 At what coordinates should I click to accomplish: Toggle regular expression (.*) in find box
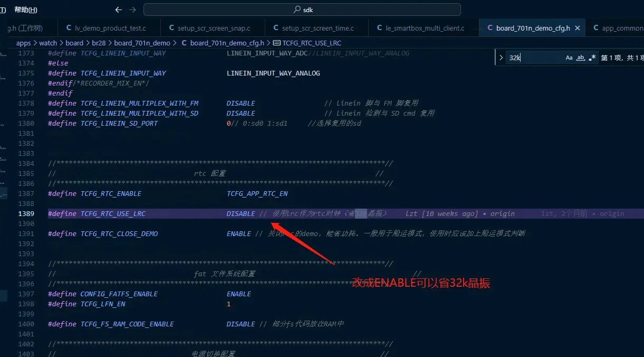coord(592,58)
